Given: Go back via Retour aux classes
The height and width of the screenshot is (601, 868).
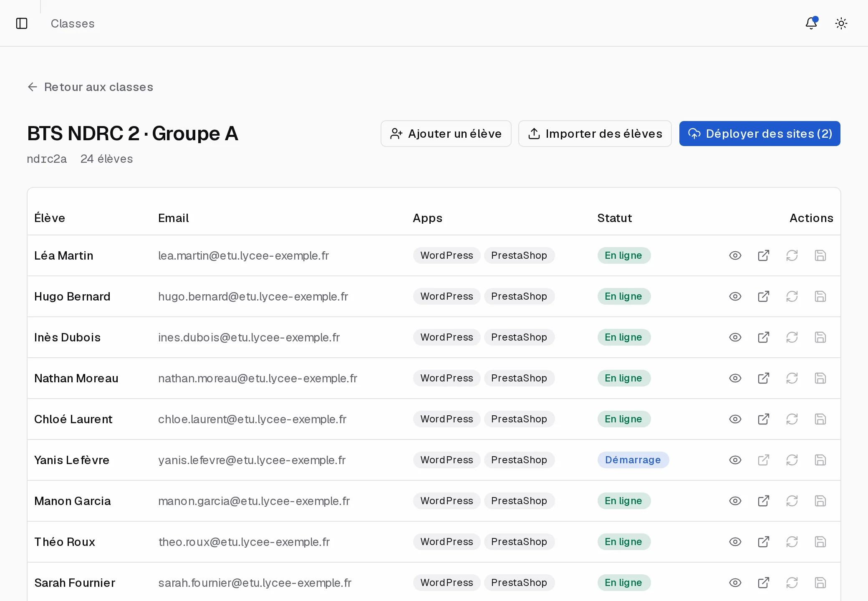Looking at the screenshot, I should click(91, 87).
